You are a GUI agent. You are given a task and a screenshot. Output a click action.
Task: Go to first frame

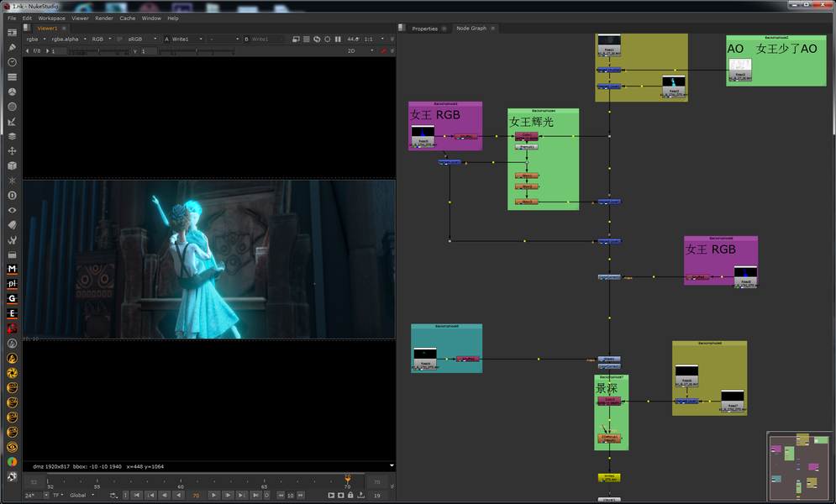137,495
